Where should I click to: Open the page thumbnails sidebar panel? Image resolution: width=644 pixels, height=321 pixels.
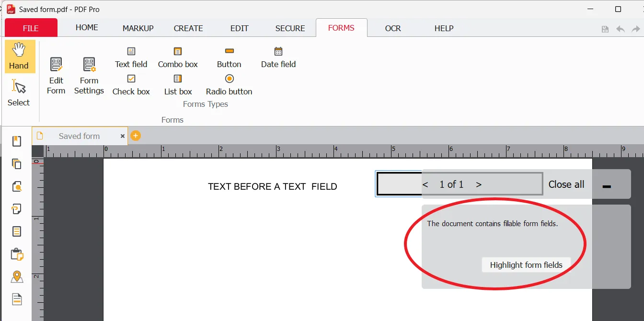[17, 163]
